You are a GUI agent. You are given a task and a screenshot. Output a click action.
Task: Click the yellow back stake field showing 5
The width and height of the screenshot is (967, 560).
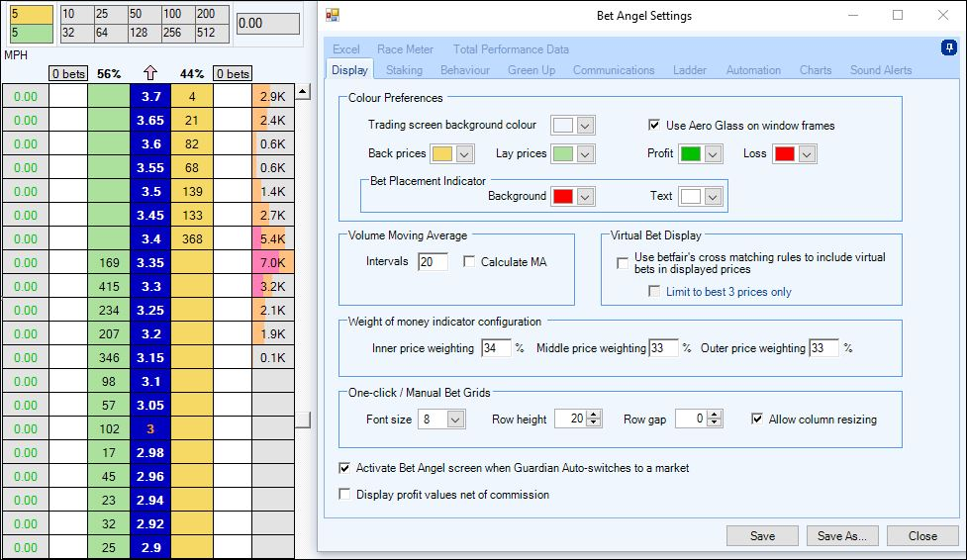point(31,14)
